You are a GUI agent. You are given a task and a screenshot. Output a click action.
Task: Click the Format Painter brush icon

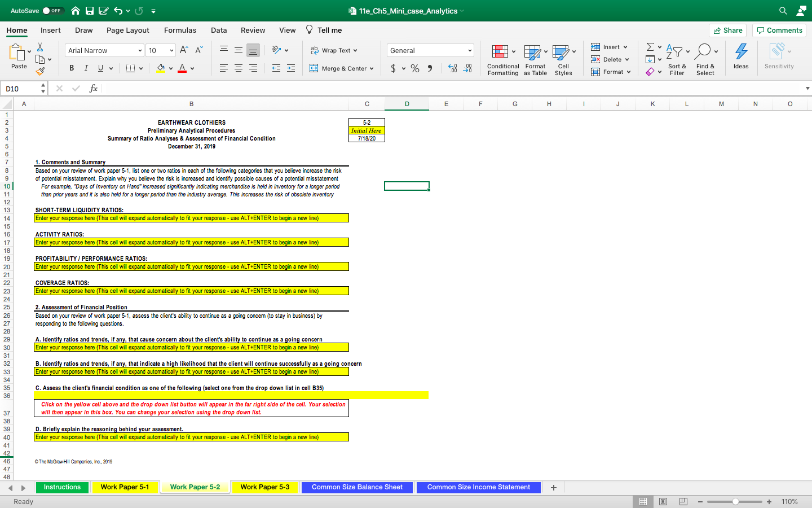click(x=40, y=71)
